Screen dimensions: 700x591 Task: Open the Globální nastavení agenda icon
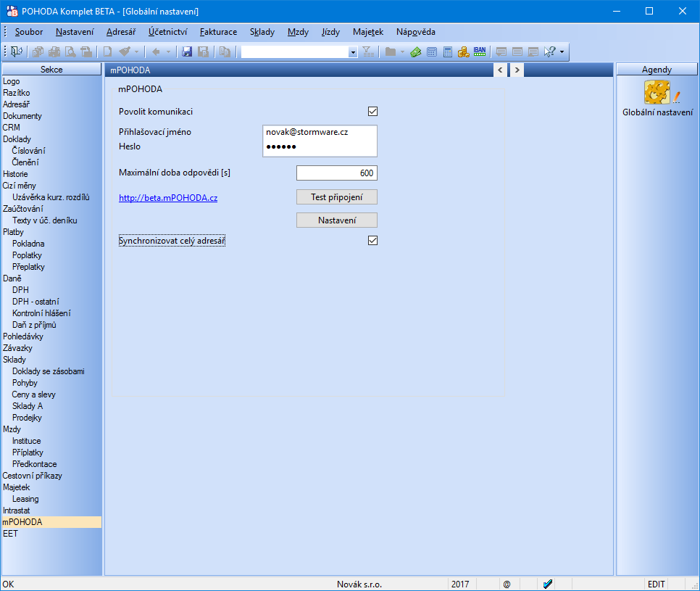[657, 91]
